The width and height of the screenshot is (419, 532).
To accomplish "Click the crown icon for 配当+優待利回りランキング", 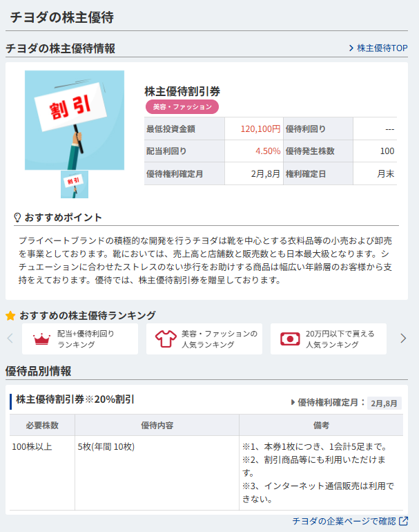I will pos(41,339).
